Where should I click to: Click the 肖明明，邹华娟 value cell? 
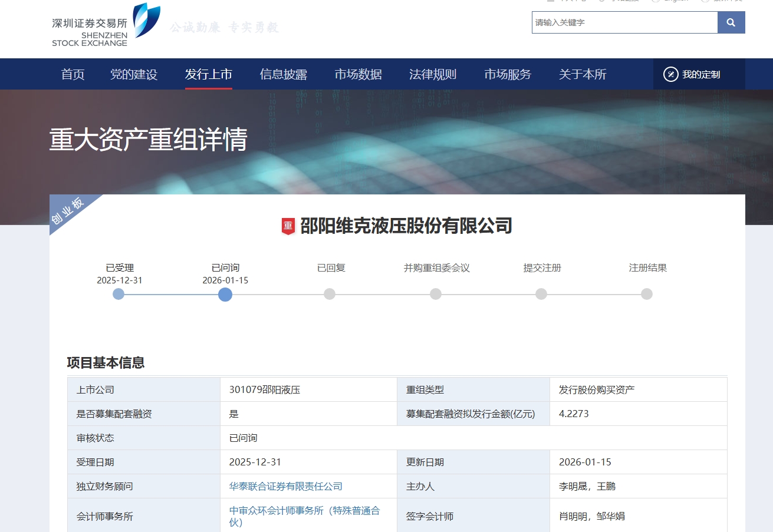[x=638, y=516]
